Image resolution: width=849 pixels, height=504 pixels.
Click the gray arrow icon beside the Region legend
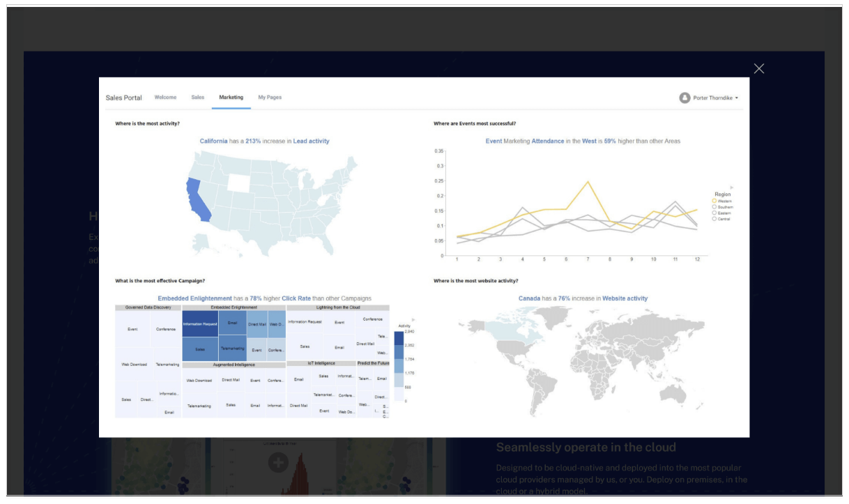(x=732, y=187)
